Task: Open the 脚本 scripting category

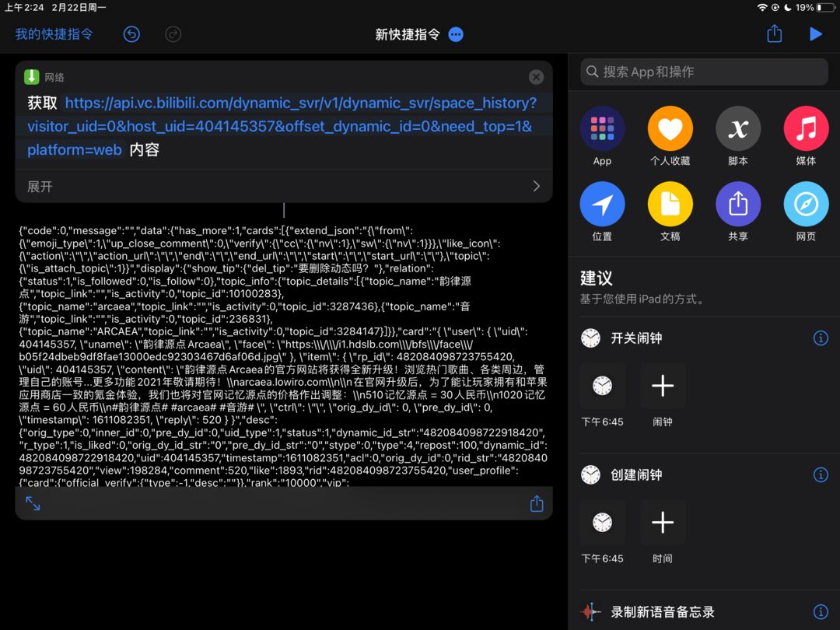Action: click(737, 137)
